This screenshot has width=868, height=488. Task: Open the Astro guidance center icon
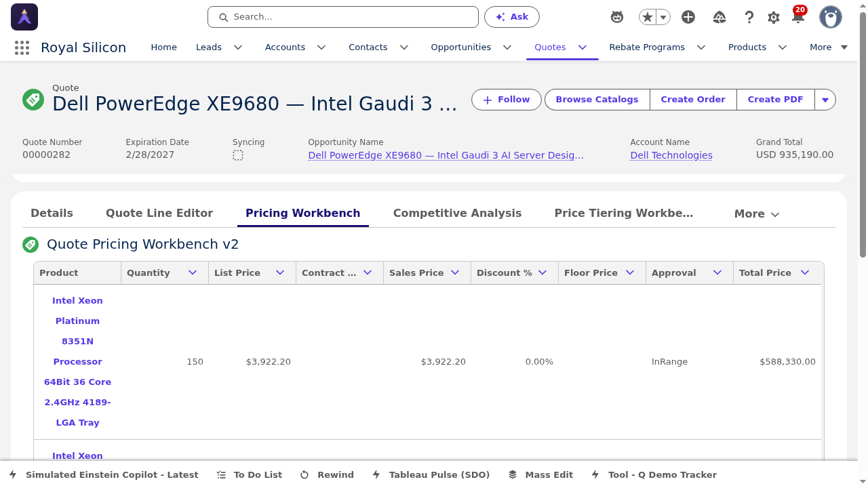click(617, 17)
